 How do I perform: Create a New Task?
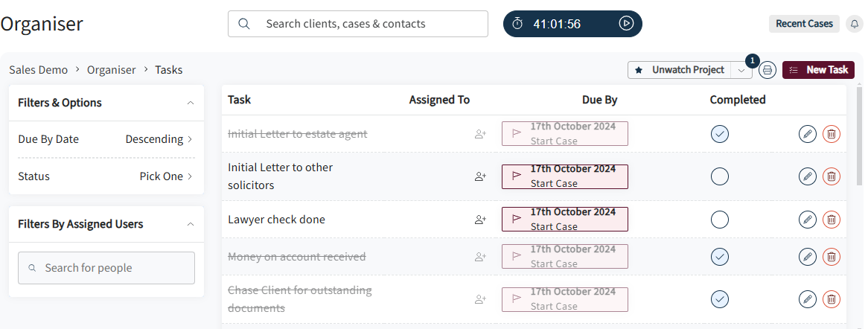point(818,70)
